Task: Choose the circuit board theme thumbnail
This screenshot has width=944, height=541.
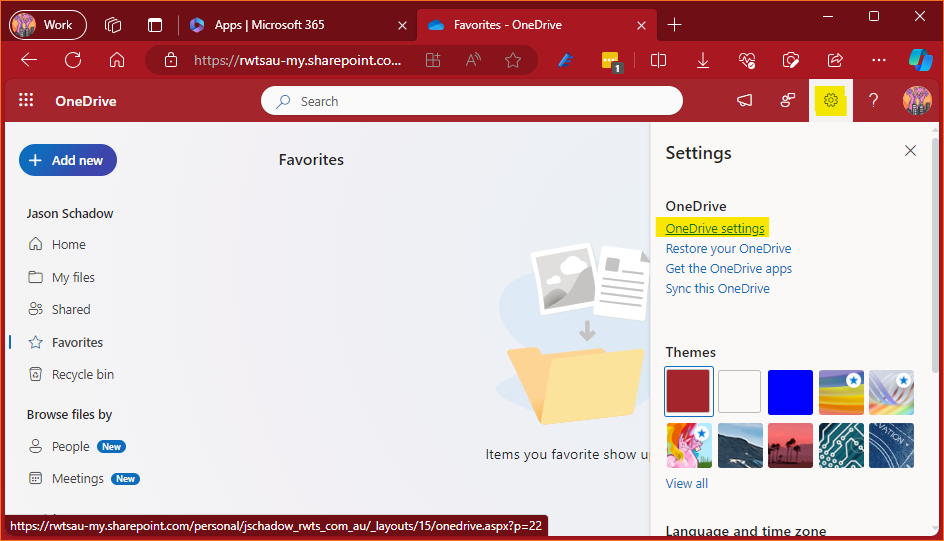Action: [x=841, y=445]
